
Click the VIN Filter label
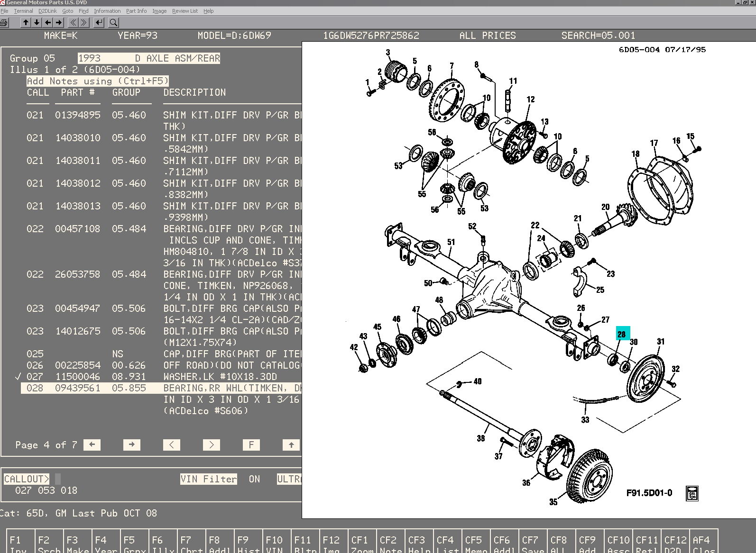[x=209, y=479]
